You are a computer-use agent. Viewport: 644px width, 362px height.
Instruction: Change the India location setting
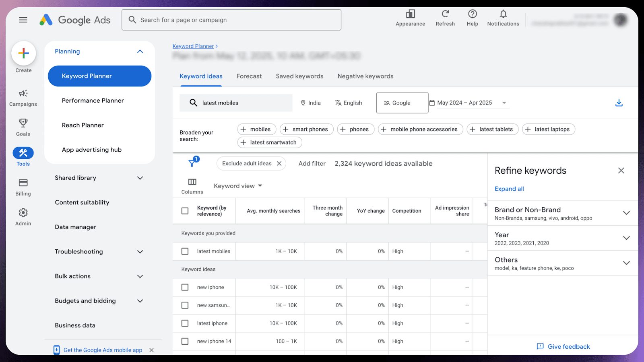(311, 103)
